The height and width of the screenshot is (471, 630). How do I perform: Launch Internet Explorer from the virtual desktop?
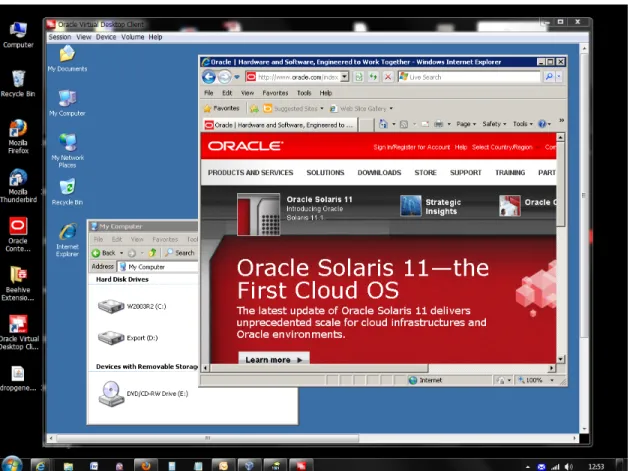click(68, 240)
